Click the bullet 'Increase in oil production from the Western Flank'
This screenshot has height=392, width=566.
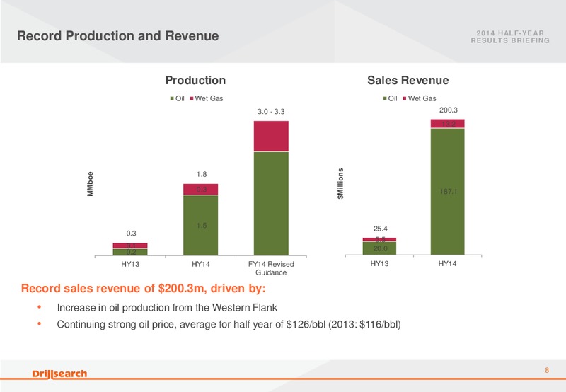167,308
